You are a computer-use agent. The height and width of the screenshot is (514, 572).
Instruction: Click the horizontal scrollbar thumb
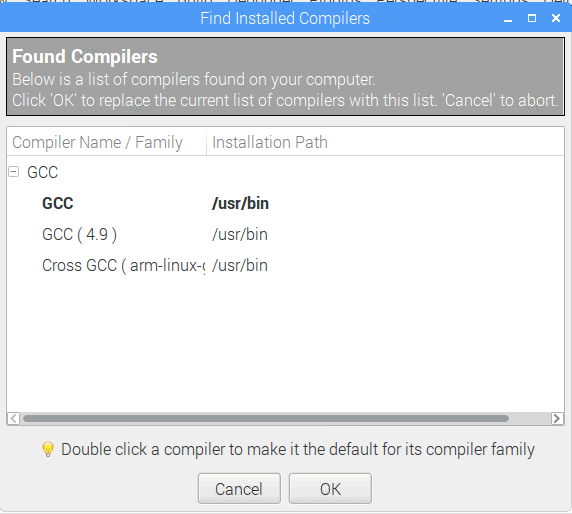(x=266, y=418)
